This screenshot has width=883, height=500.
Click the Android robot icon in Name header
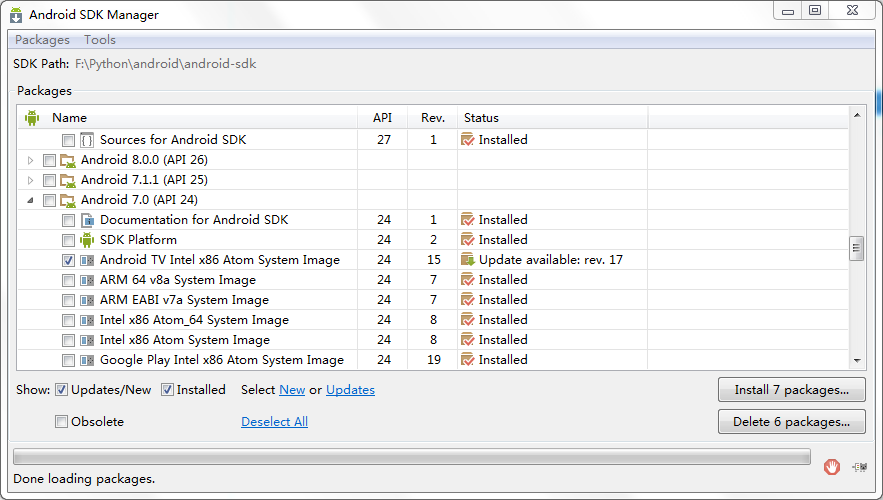tap(32, 118)
